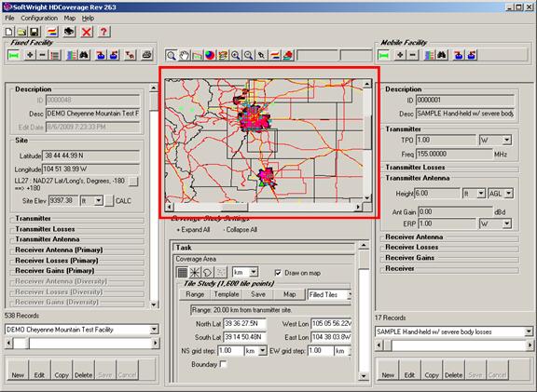Click the New file icon in top toolbar
The height and width of the screenshot is (392, 537).
coord(9,32)
